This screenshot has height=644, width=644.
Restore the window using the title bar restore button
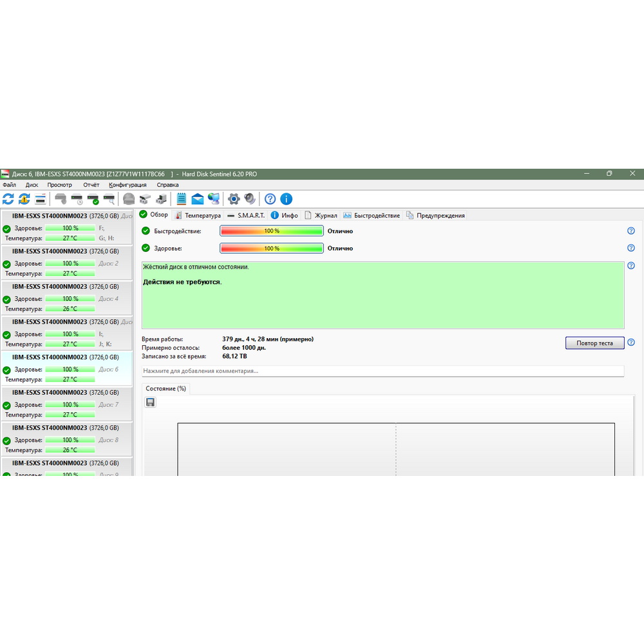(x=609, y=174)
